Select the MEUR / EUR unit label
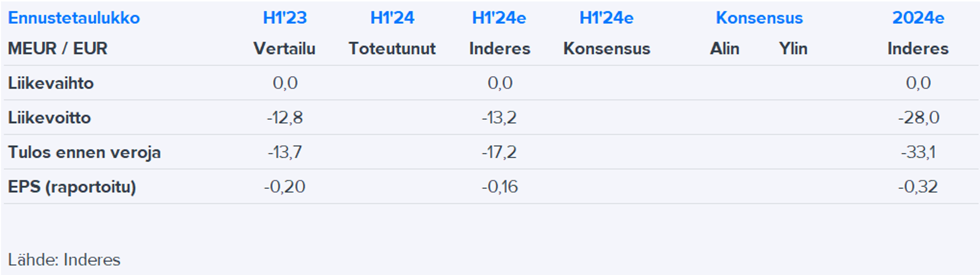 58,48
